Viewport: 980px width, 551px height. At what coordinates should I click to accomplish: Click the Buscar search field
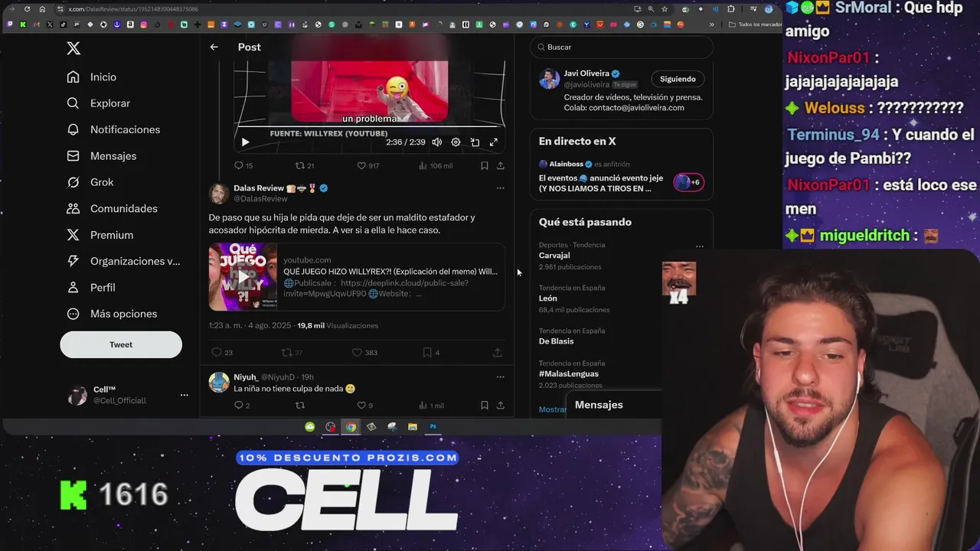(622, 47)
